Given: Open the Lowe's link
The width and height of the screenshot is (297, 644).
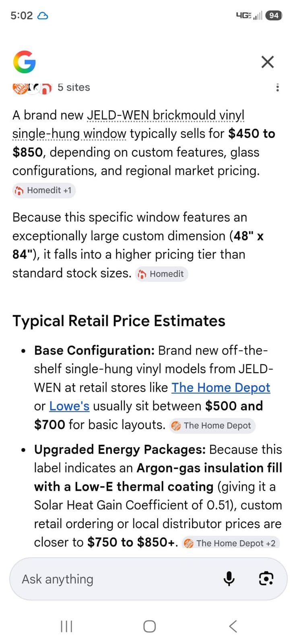Looking at the screenshot, I should (x=69, y=406).
